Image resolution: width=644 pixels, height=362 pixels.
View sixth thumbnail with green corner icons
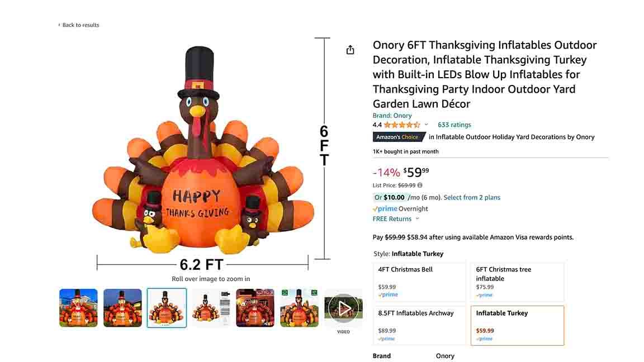pyautogui.click(x=300, y=308)
